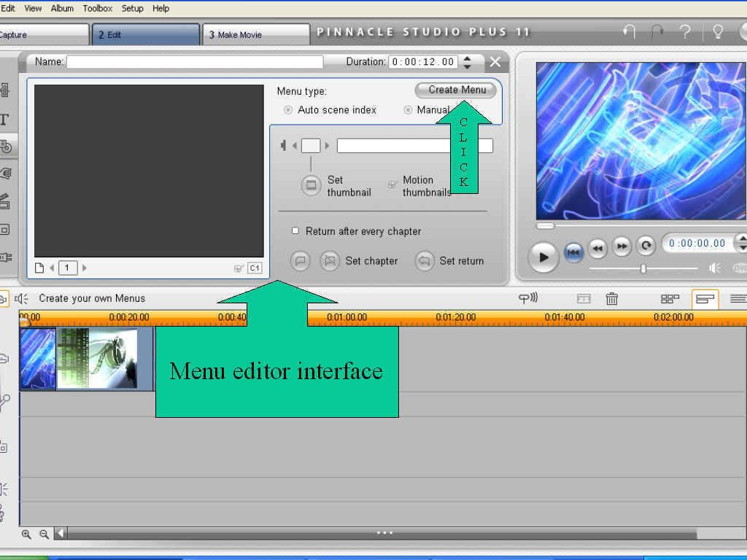
Task: Decrease menu duration with the down arrow
Action: point(468,66)
